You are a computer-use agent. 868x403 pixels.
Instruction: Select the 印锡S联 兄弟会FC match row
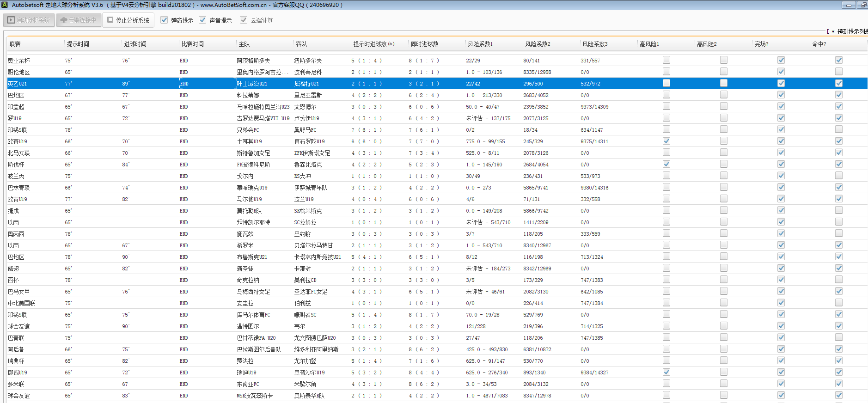(259, 130)
